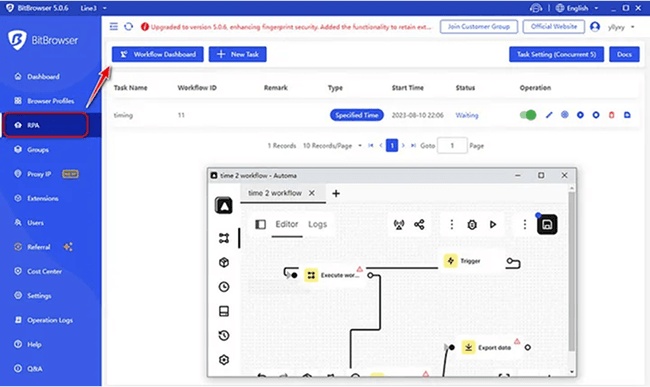This screenshot has height=387, width=650.
Task: Open the 10 Records/Page dropdown
Action: click(332, 146)
